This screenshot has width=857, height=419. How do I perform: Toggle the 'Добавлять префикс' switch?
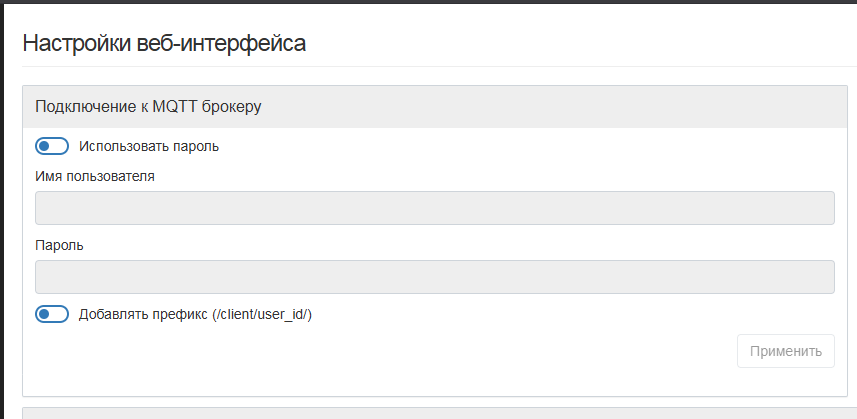click(x=52, y=314)
